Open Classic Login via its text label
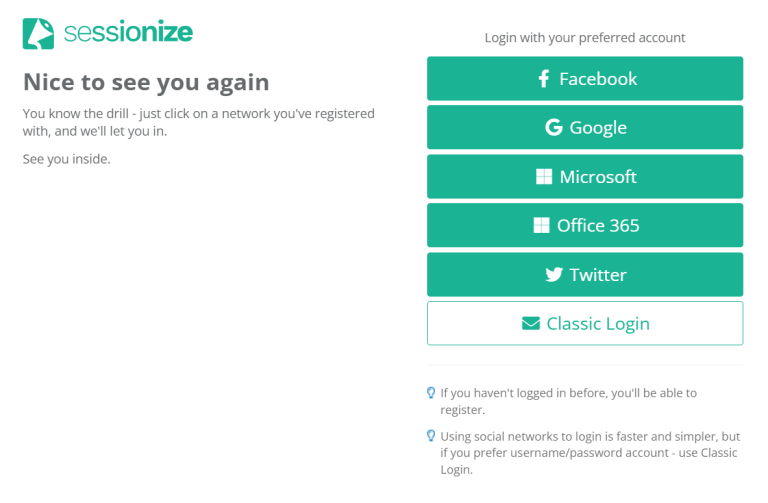Viewport: 768px width, 503px height. [598, 324]
